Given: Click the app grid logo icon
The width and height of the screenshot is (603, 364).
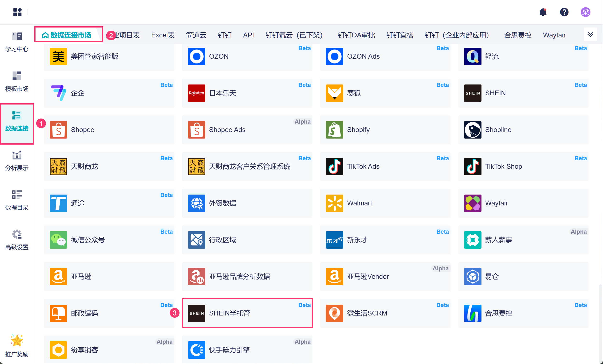Looking at the screenshot, I should pyautogui.click(x=17, y=12).
